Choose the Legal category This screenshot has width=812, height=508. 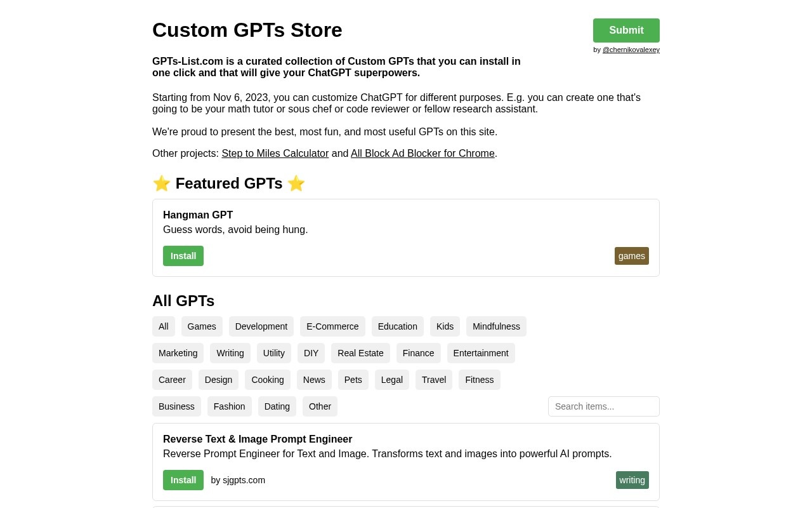[x=392, y=380]
